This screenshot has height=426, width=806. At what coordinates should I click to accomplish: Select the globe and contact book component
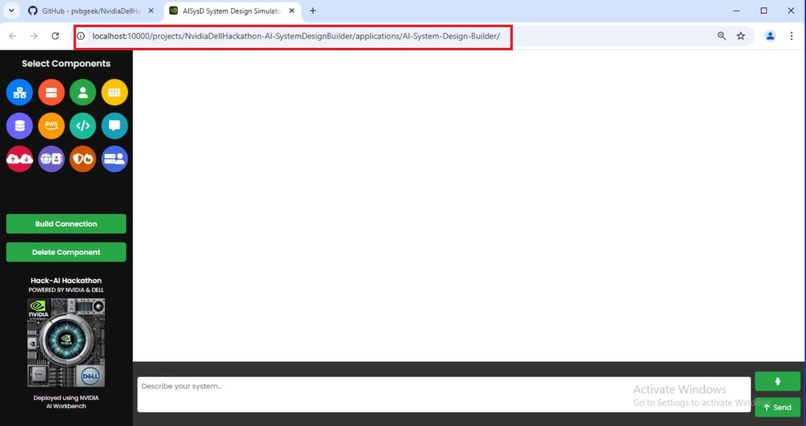[x=51, y=159]
